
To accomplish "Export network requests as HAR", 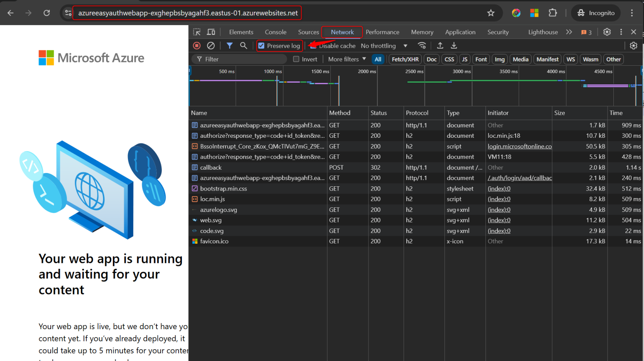I will pos(454,45).
